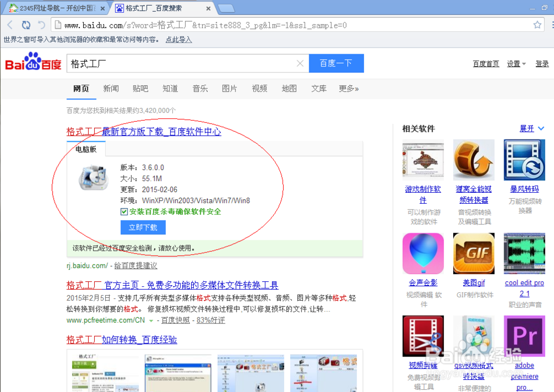Image resolution: width=554 pixels, height=392 pixels.
Task: Select the 贴吧 search tab
Action: (141, 88)
